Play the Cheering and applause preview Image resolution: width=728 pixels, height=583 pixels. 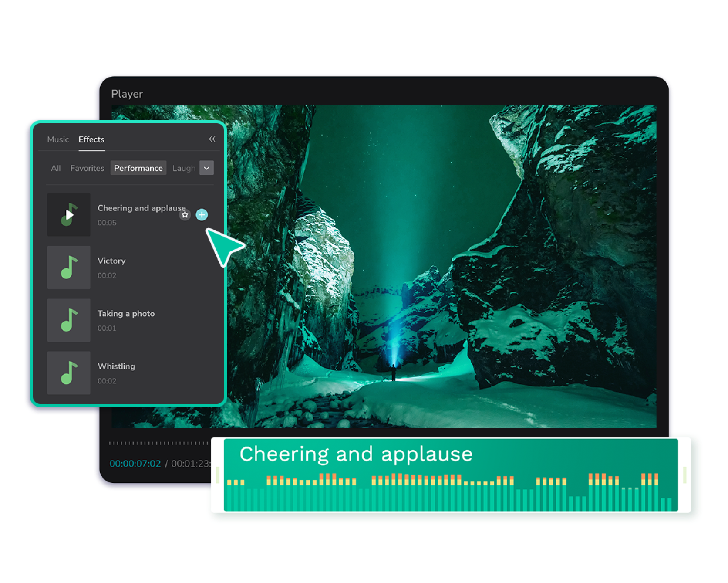[x=69, y=214]
